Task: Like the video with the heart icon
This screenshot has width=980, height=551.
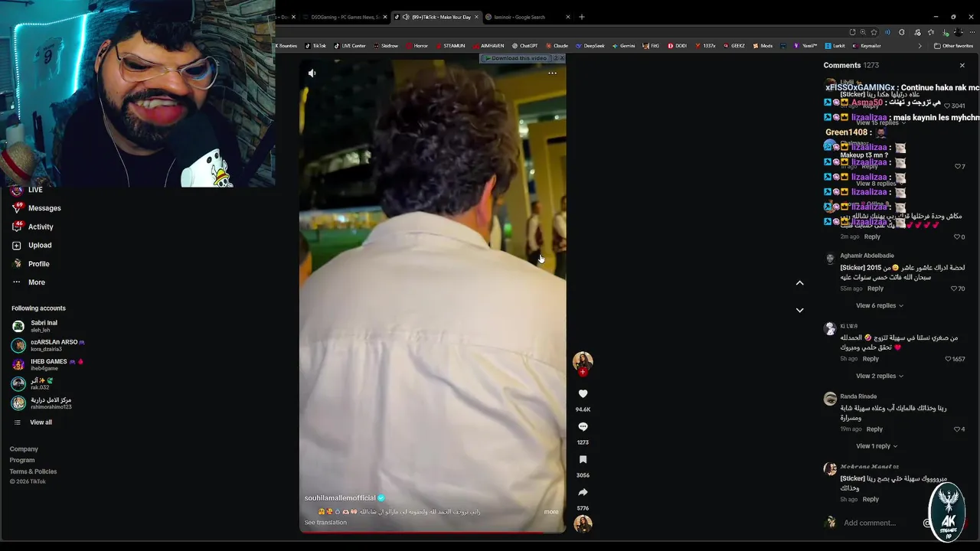Action: (x=583, y=393)
